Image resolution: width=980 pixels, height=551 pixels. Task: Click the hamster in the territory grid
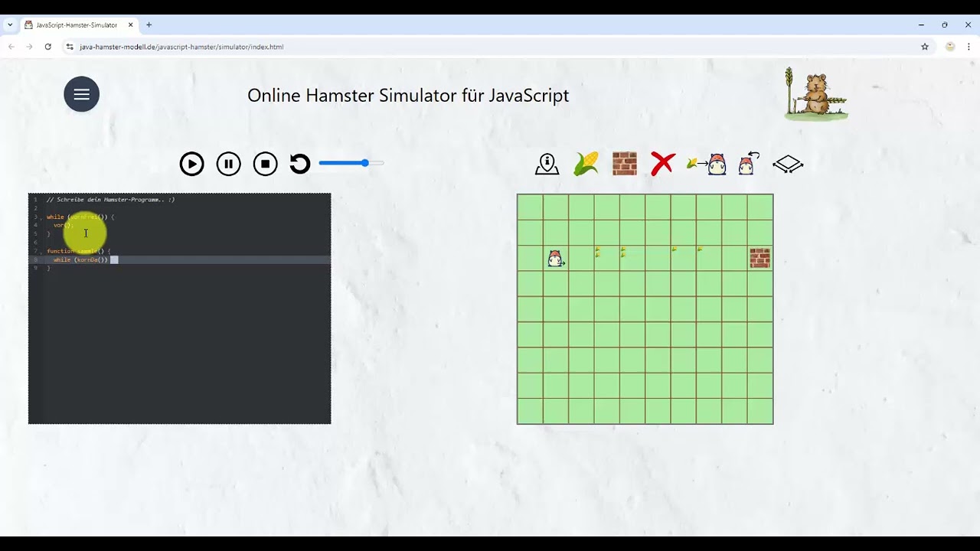(x=556, y=259)
